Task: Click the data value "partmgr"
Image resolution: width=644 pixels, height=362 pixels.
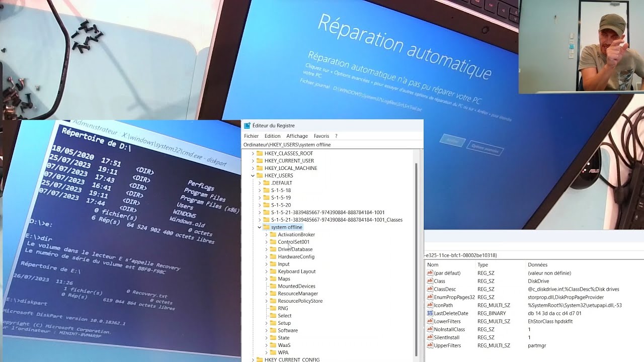Action: coord(537,345)
